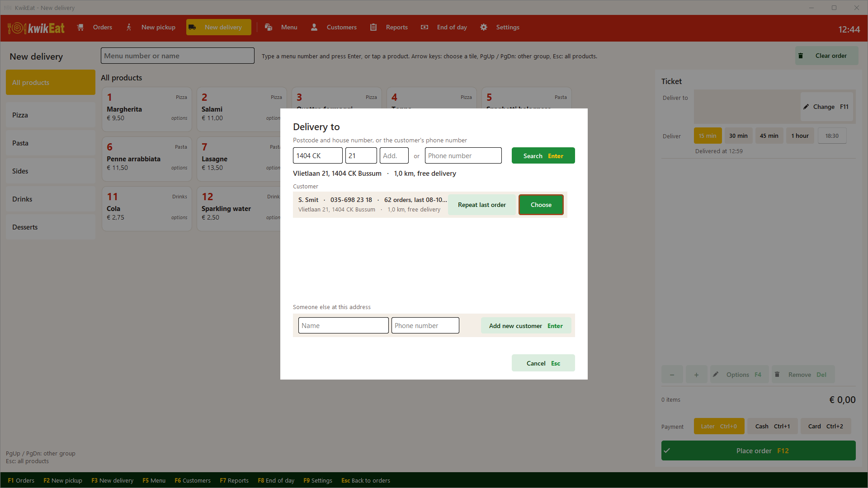The width and height of the screenshot is (868, 488).
Task: Click the Menu number or name search box
Action: 178,56
